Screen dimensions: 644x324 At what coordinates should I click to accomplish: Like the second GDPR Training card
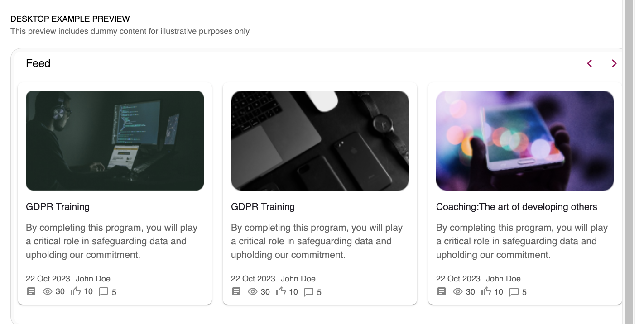[x=281, y=291]
